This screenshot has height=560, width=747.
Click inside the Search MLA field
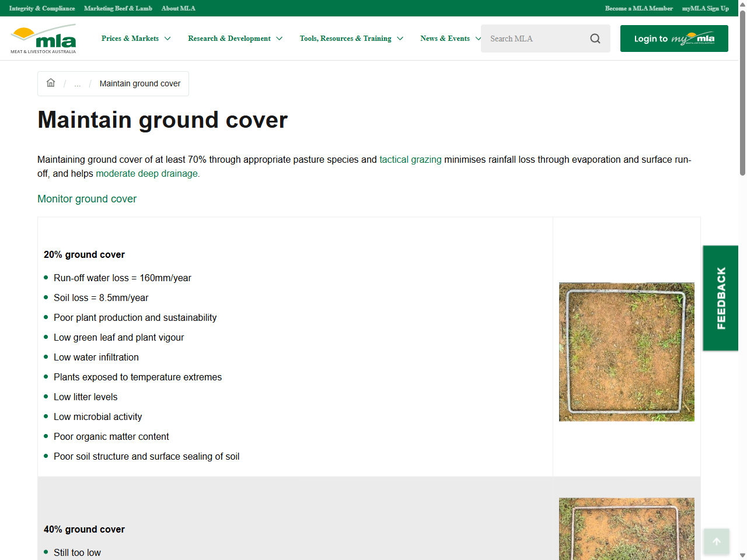531,38
